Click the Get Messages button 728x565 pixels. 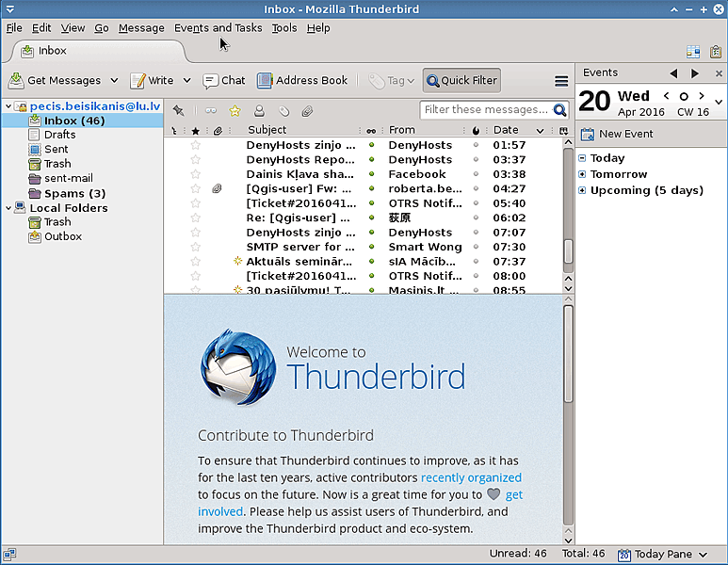pos(55,80)
